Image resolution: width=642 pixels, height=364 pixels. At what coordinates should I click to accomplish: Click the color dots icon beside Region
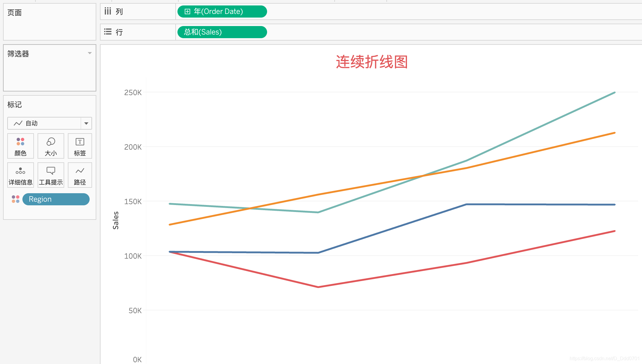15,199
